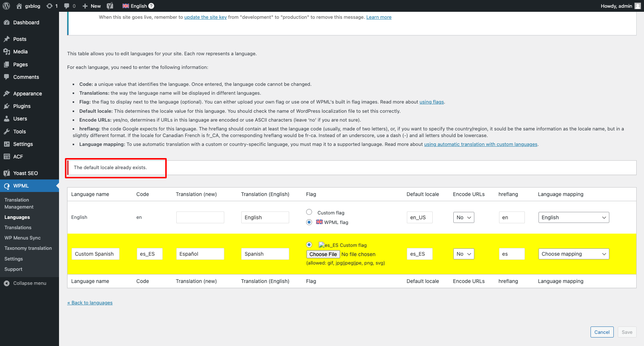Open Translation Management submenu

(x=19, y=203)
